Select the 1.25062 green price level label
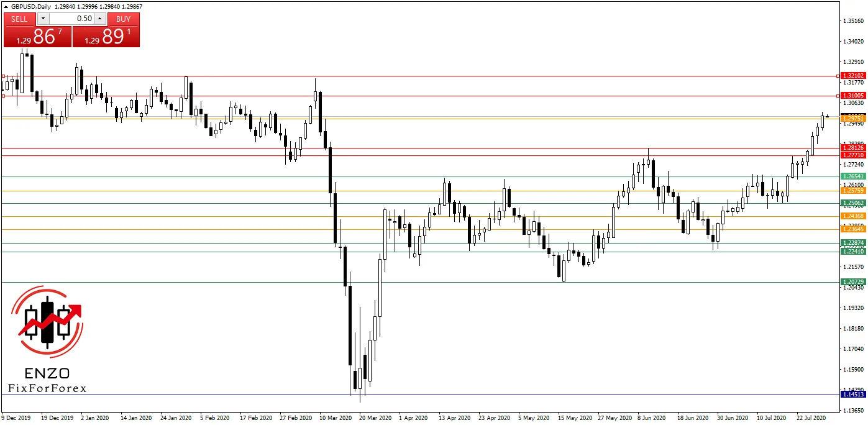Image resolution: width=868 pixels, height=425 pixels. click(852, 203)
